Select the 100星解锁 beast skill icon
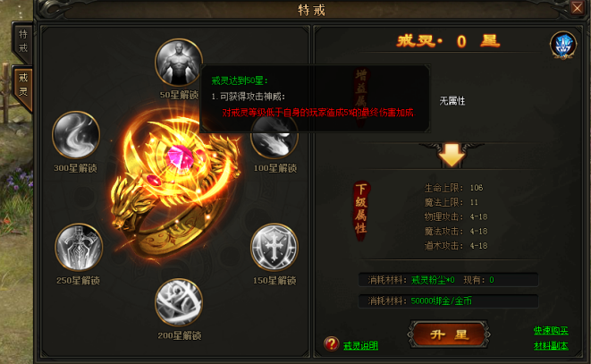The image size is (591, 364). [x=274, y=138]
